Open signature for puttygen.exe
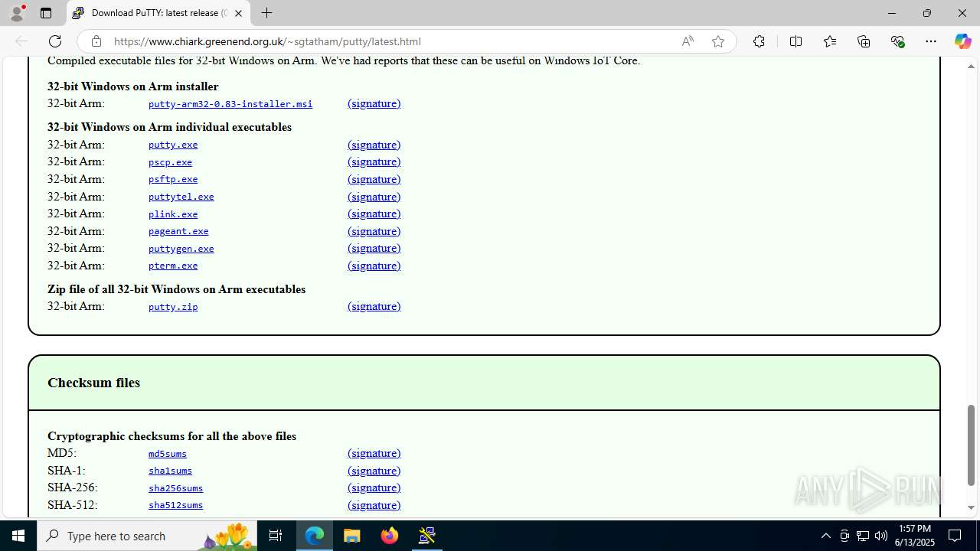The height and width of the screenshot is (551, 980). click(374, 248)
